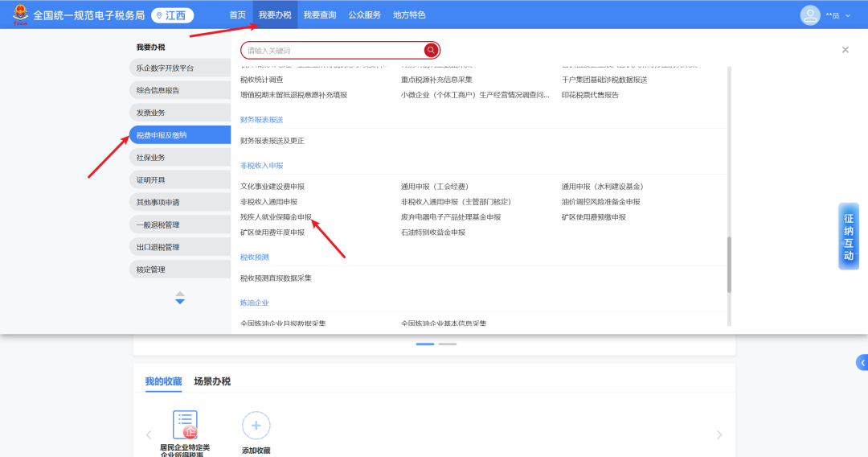The width and height of the screenshot is (868, 457).
Task: Expand the collapsed right side panel arrow
Action: click(x=862, y=363)
